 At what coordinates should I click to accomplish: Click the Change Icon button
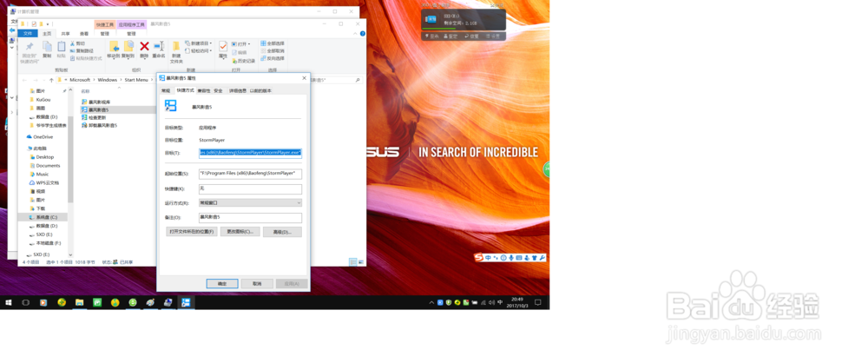tap(240, 232)
